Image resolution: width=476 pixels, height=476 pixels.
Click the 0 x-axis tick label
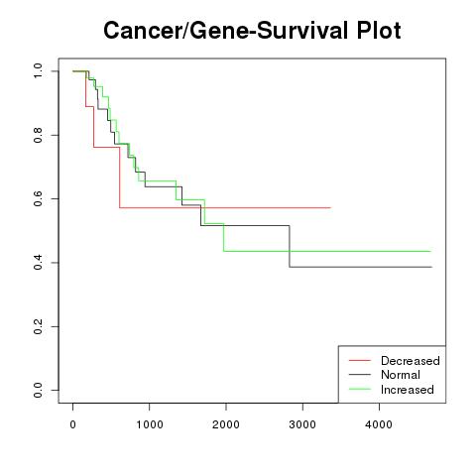pyautogui.click(x=72, y=424)
